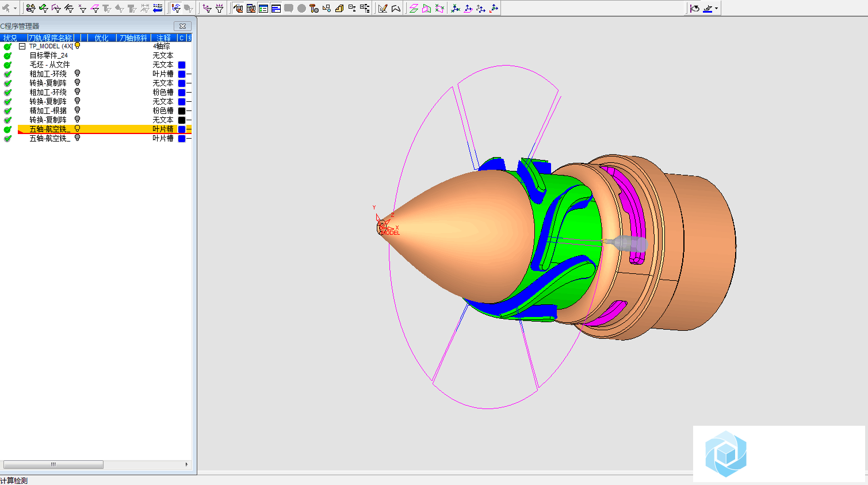Image resolution: width=868 pixels, height=485 pixels.
Task: Activate the green face selection filter
Action: [x=44, y=8]
